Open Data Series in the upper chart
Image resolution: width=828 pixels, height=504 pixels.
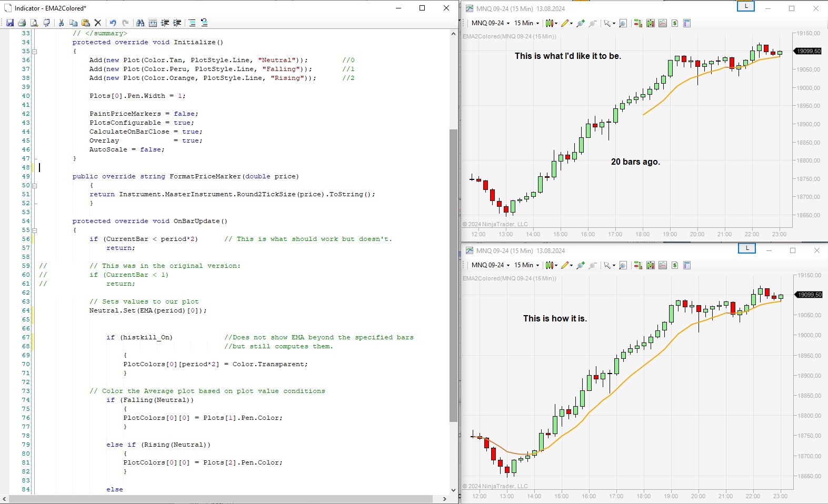point(651,23)
